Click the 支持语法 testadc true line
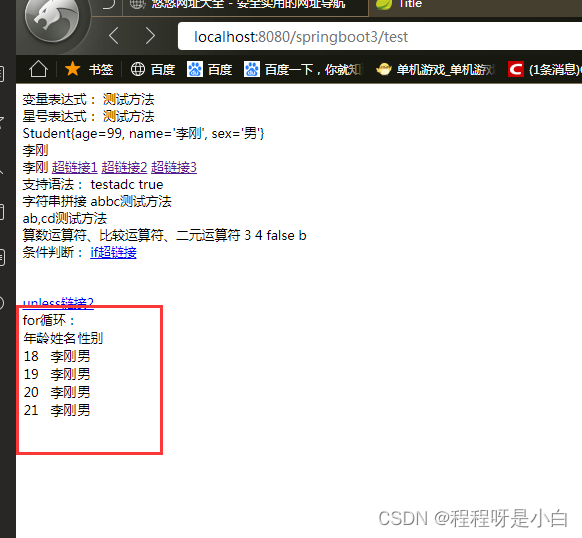Viewport: 582px width, 538px height. (x=93, y=185)
